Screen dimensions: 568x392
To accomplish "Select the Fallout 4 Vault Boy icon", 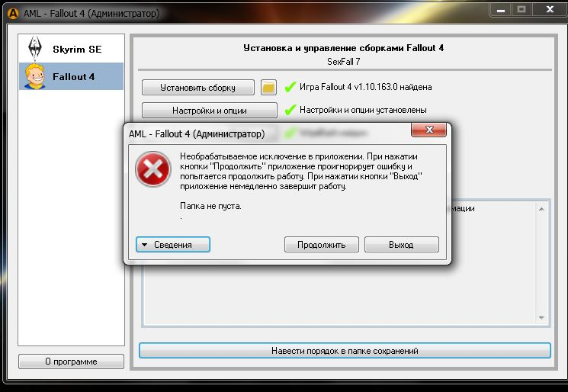I will click(34, 76).
